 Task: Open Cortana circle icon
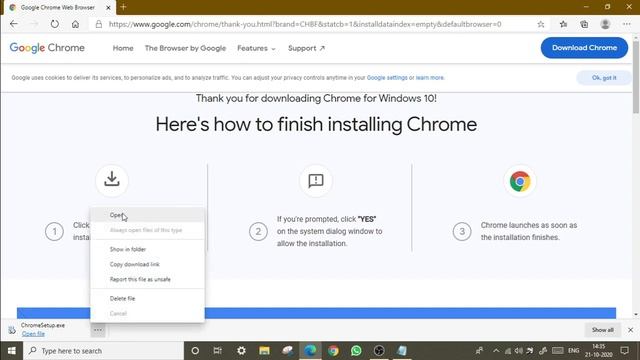tap(195, 351)
